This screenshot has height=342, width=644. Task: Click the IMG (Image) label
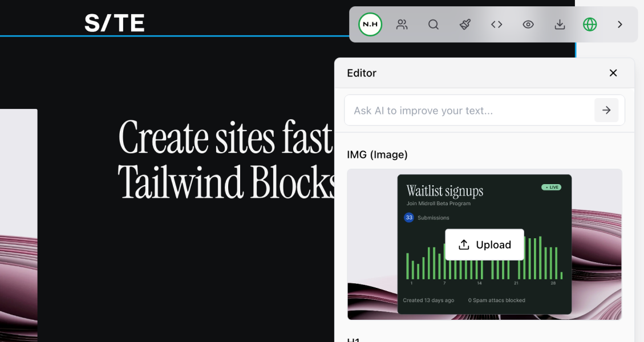(377, 155)
